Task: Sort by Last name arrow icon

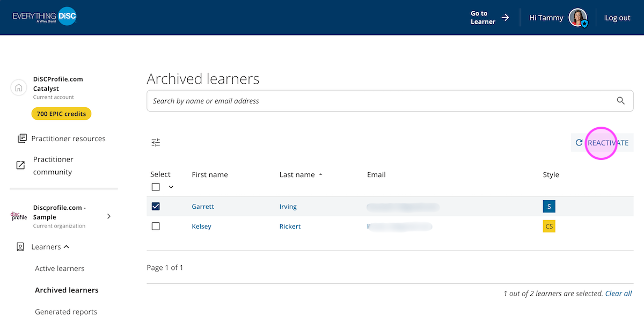Action: (321, 174)
